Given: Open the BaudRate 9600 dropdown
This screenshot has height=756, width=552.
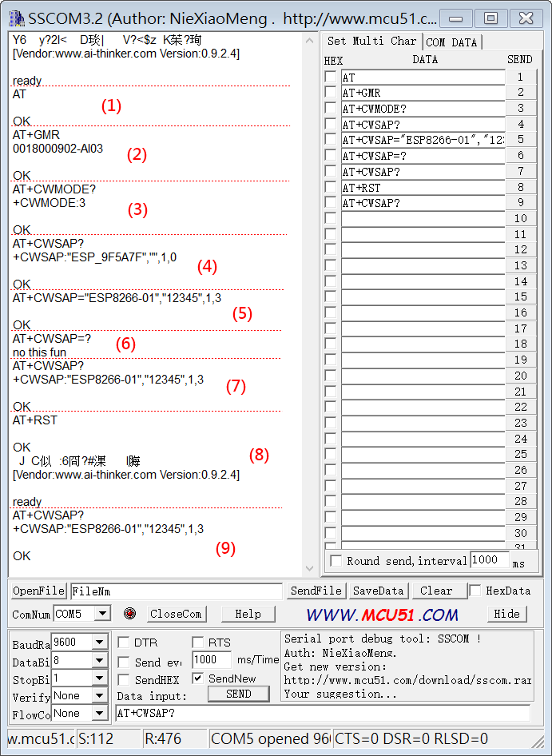Looking at the screenshot, I should point(99,643).
